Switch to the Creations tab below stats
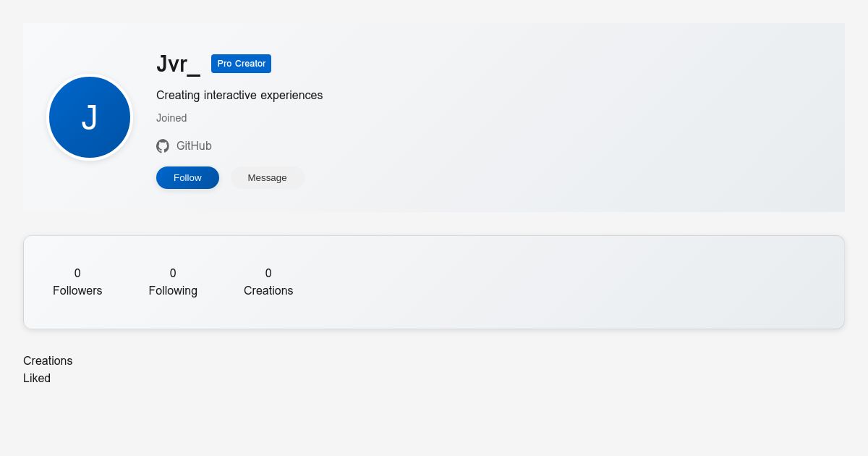This screenshot has height=456, width=868. (48, 360)
